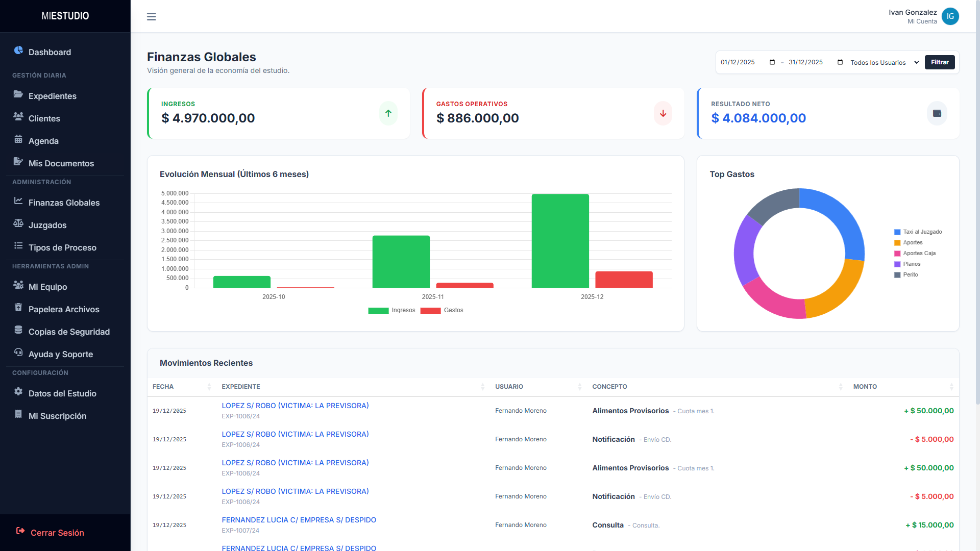
Task: Click the IG user avatar
Action: (x=950, y=16)
